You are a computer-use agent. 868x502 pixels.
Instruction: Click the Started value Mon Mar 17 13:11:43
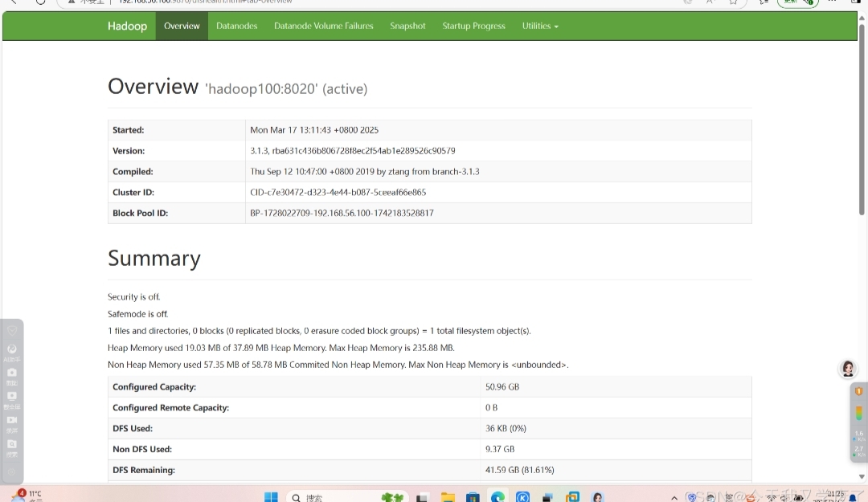click(314, 130)
